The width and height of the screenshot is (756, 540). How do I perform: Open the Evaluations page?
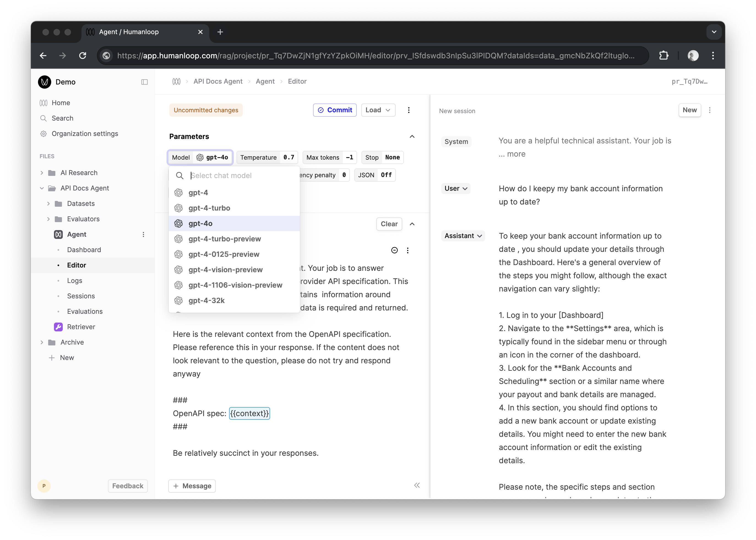pos(85,311)
